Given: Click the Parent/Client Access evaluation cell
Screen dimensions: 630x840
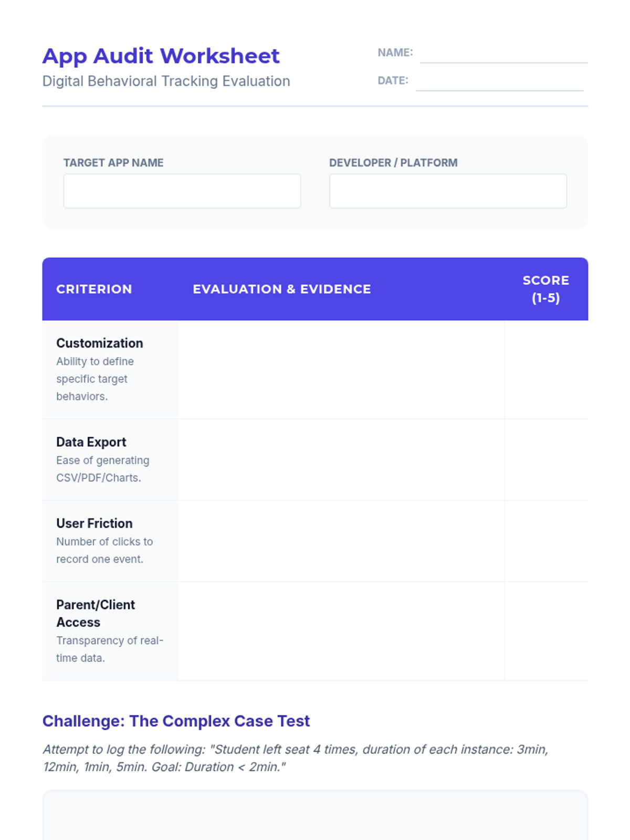Looking at the screenshot, I should point(341,631).
